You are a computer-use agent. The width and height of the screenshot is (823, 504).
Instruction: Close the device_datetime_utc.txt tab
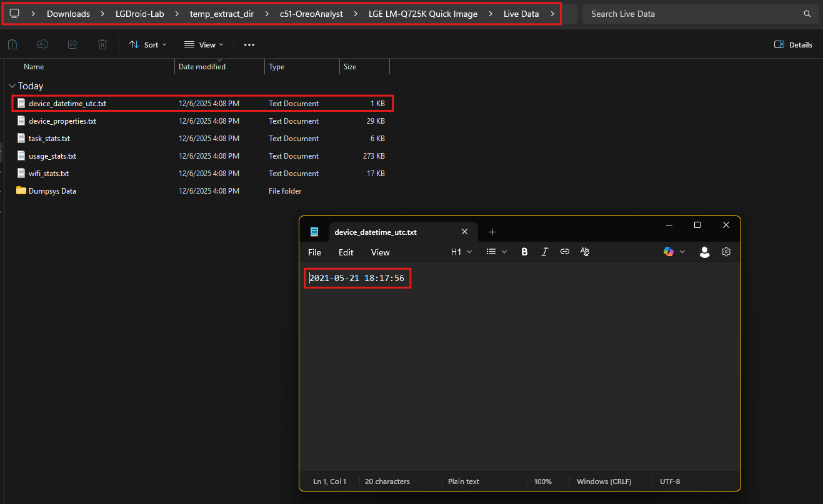[x=464, y=232]
